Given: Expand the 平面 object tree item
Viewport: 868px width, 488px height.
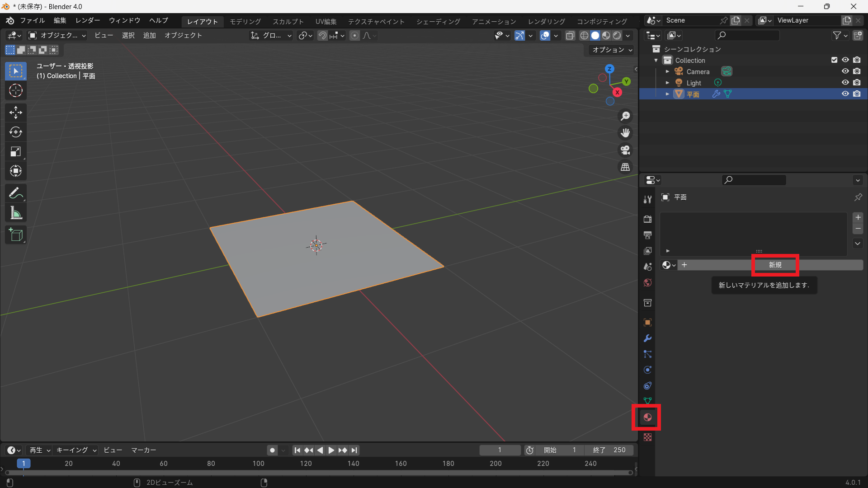Looking at the screenshot, I should 667,94.
